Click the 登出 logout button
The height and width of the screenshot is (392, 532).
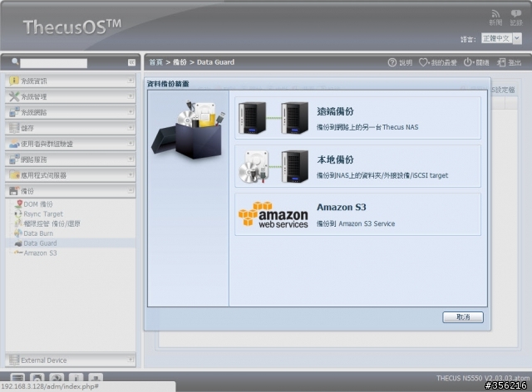(510, 62)
